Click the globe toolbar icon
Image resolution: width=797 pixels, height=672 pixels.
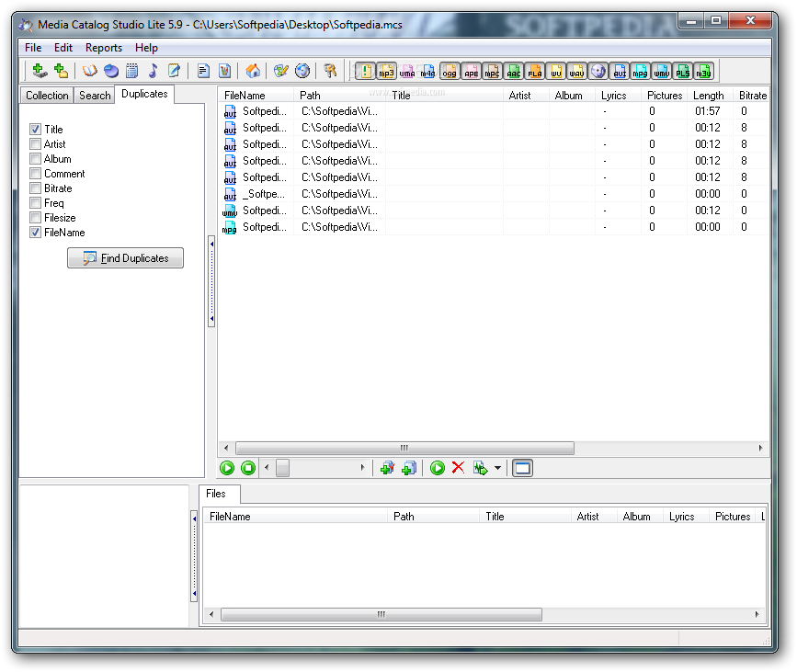coord(302,71)
